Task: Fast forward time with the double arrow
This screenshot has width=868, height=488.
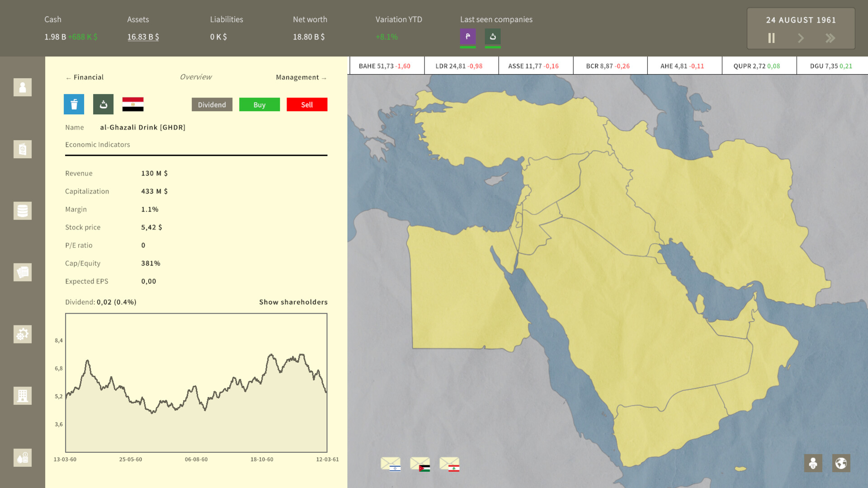Action: 830,38
